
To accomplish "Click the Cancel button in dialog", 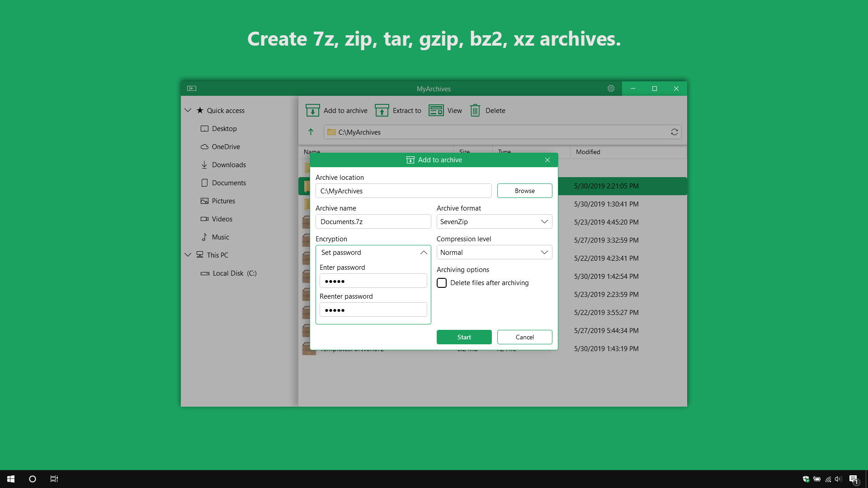I will pos(524,337).
